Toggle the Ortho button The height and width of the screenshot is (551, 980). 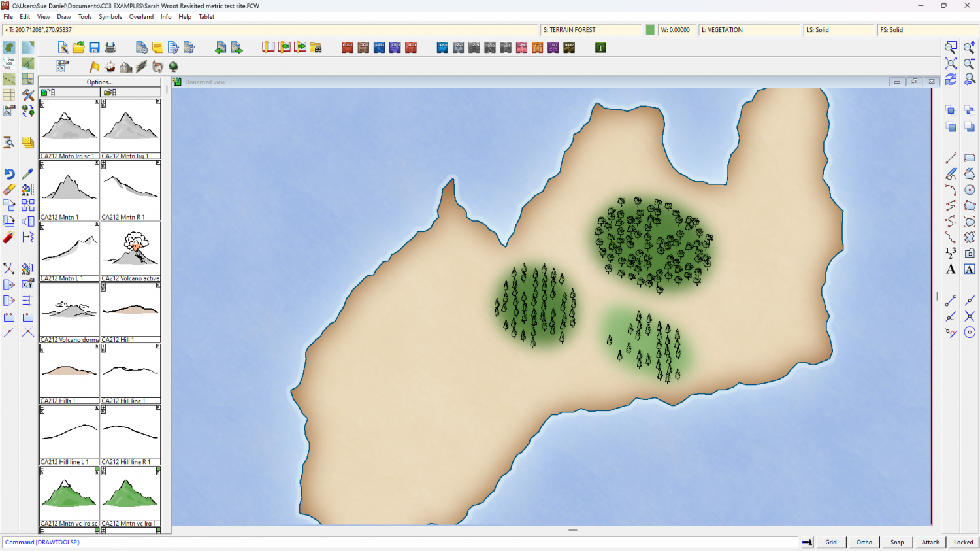pyautogui.click(x=864, y=542)
